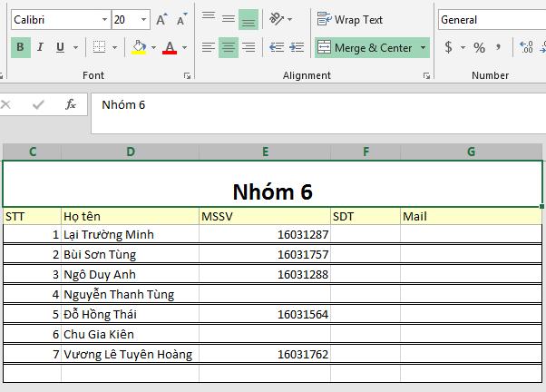Viewport: 546px width, 392px height.
Task: Select Bottom Align
Action: click(x=249, y=19)
